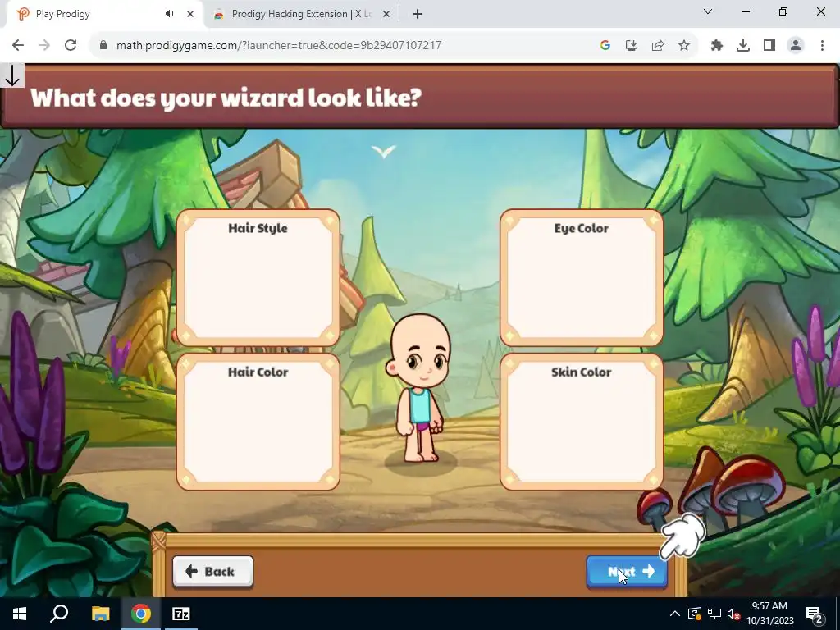Open the Skin Color panel
Screen dimensions: 840x630
582,422
